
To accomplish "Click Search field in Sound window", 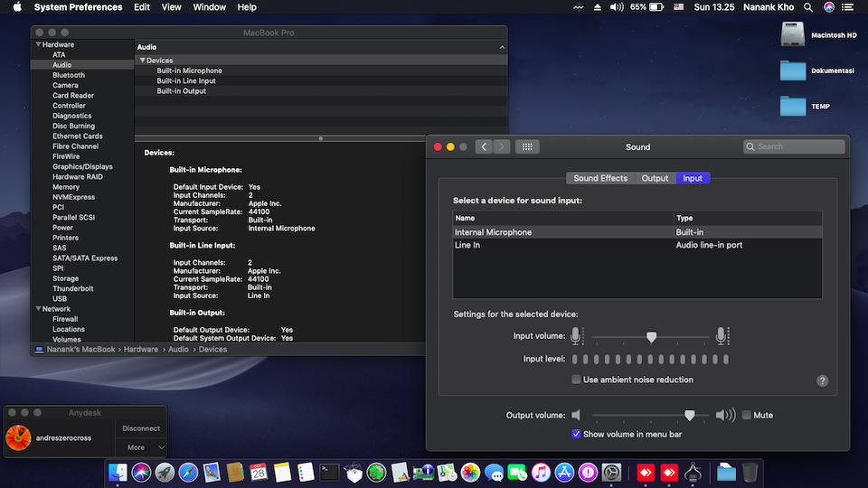I will click(794, 146).
